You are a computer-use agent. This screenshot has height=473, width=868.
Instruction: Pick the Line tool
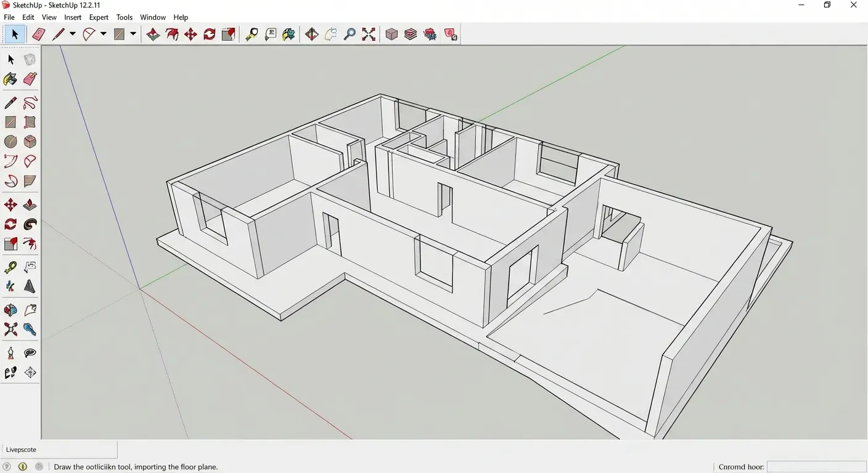60,34
